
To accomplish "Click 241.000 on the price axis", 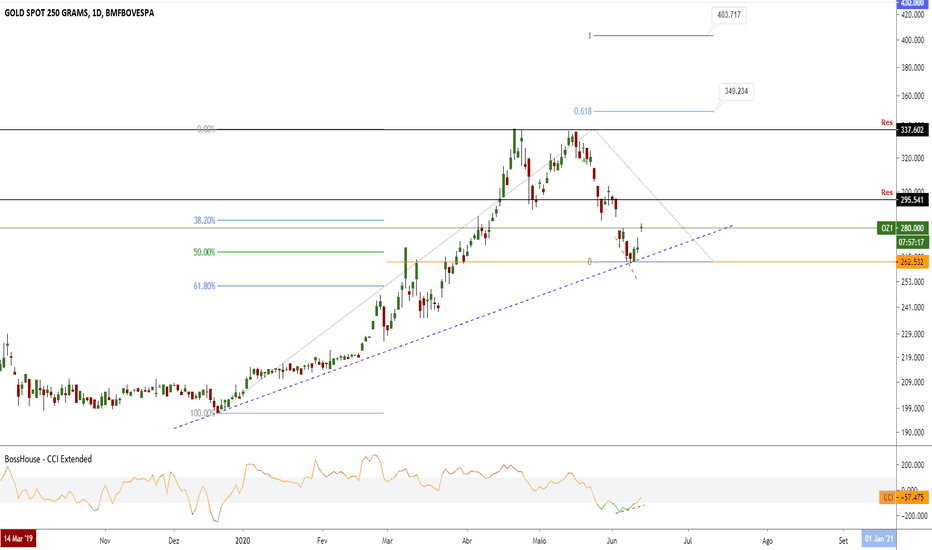I will point(912,307).
